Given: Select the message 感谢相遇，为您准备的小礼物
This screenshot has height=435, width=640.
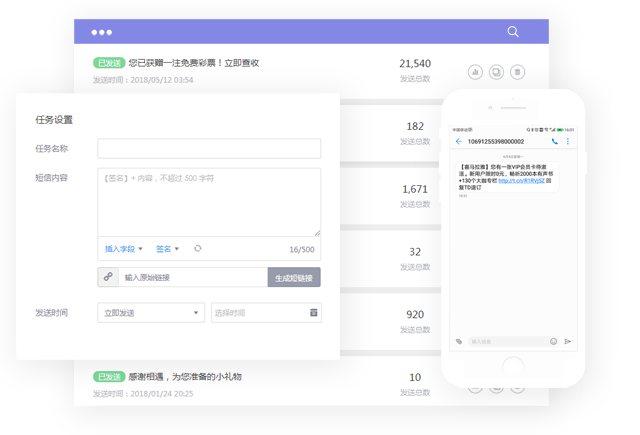Looking at the screenshot, I should (x=185, y=377).
